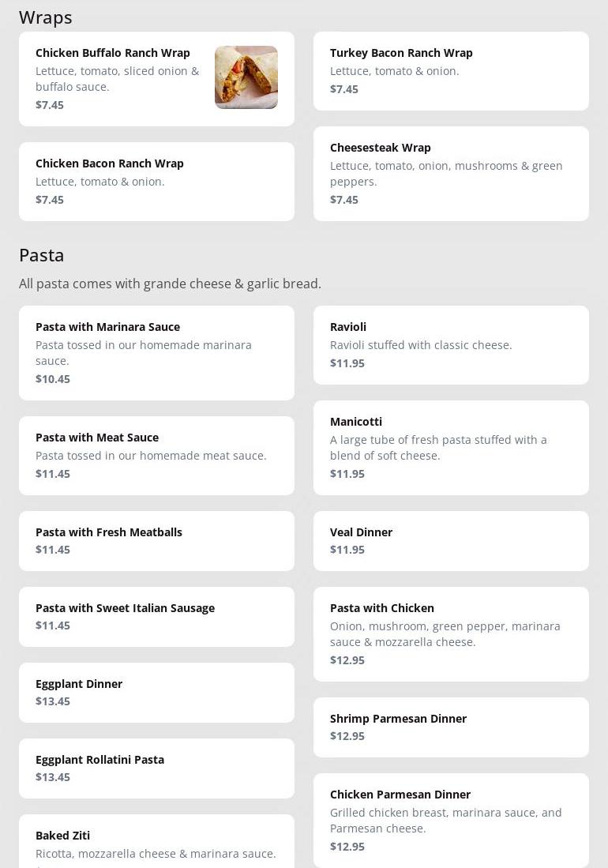
Task: Pick the Chicken Parmesan Dinner
Action: 450,821
